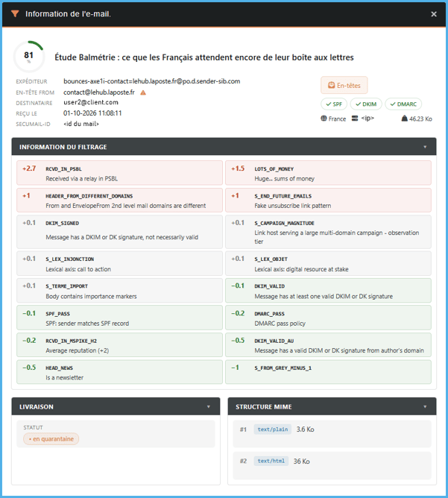Click the 81% score gauge
Viewport: 448px width, 498px height.
[x=29, y=57]
